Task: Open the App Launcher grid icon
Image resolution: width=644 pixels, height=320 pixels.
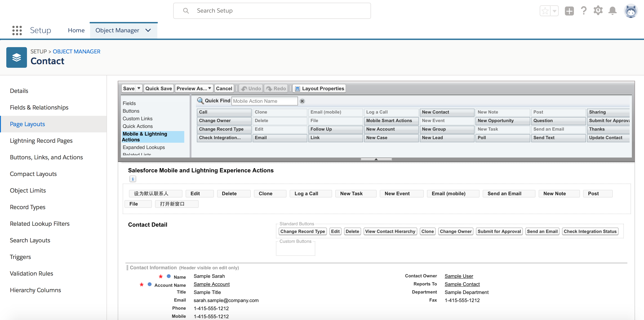Action: (17, 30)
